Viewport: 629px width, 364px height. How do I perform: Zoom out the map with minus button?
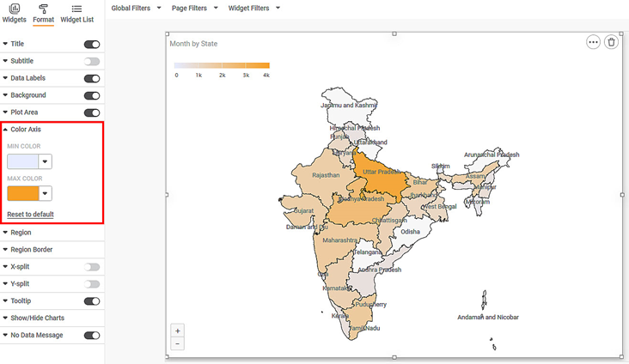click(x=178, y=344)
